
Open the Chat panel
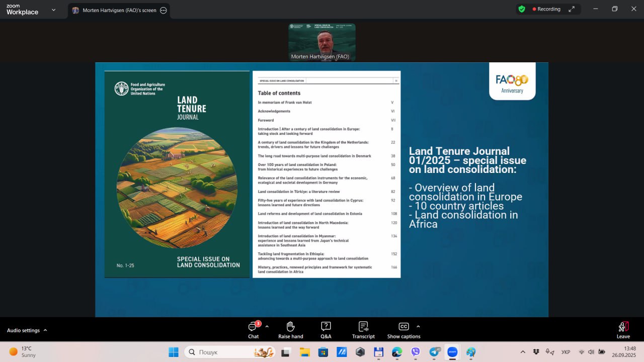[253, 330]
